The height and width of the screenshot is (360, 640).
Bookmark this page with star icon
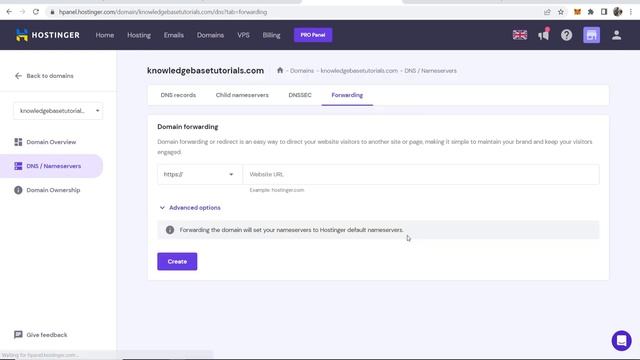561,12
